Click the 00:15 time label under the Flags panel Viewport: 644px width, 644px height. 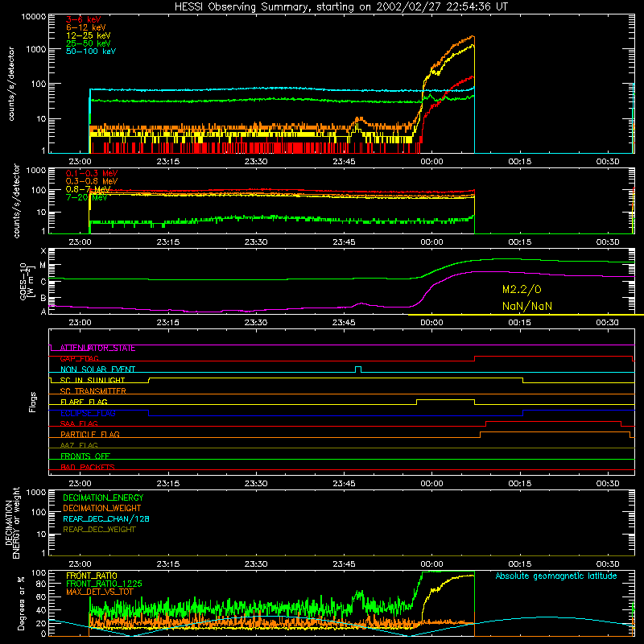[x=520, y=484]
